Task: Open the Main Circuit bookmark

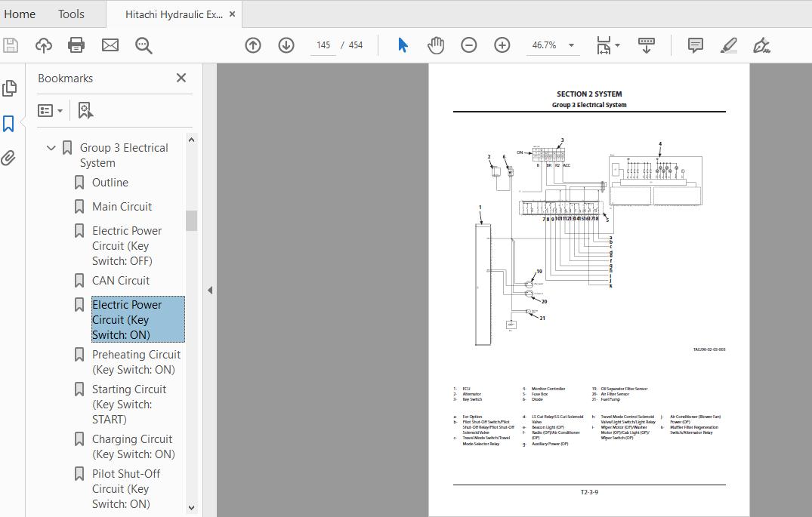Action: 122,207
